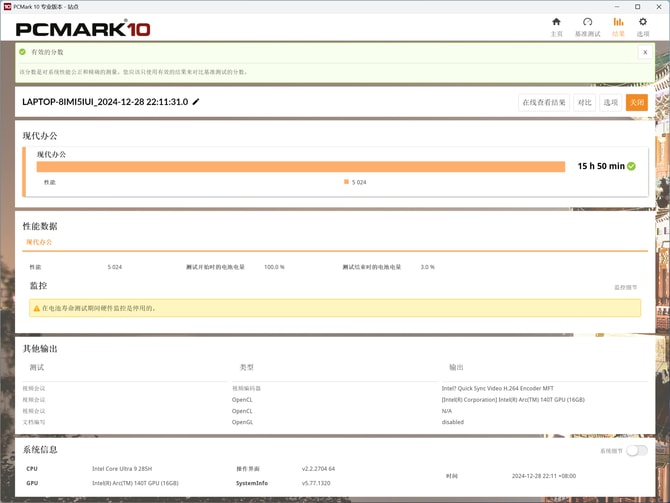
Task: Click the green check icon in 有效的分数 banner
Action: pyautogui.click(x=23, y=52)
